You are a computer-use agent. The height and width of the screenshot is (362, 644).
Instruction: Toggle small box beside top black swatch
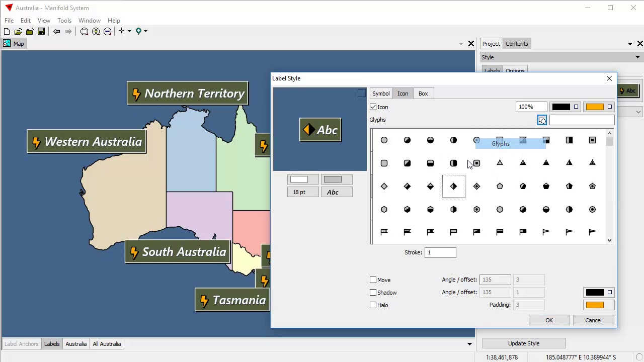coord(576,107)
